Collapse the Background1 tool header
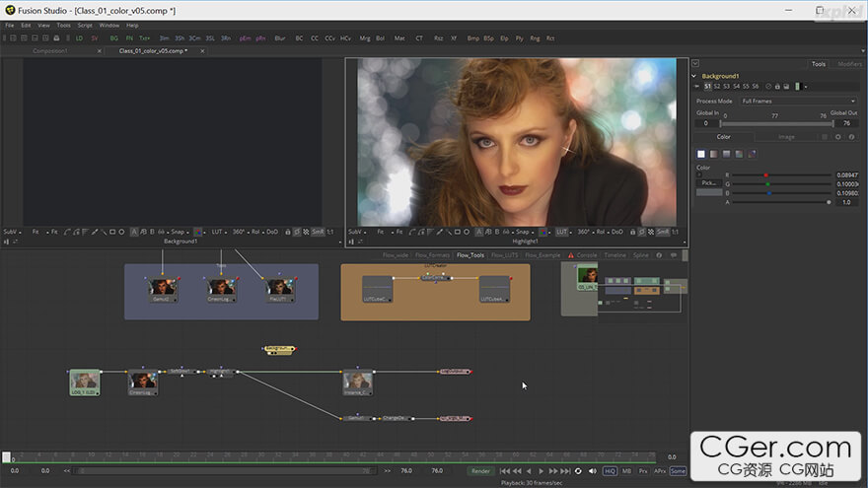Screen dimensions: 868x488 [x=694, y=76]
